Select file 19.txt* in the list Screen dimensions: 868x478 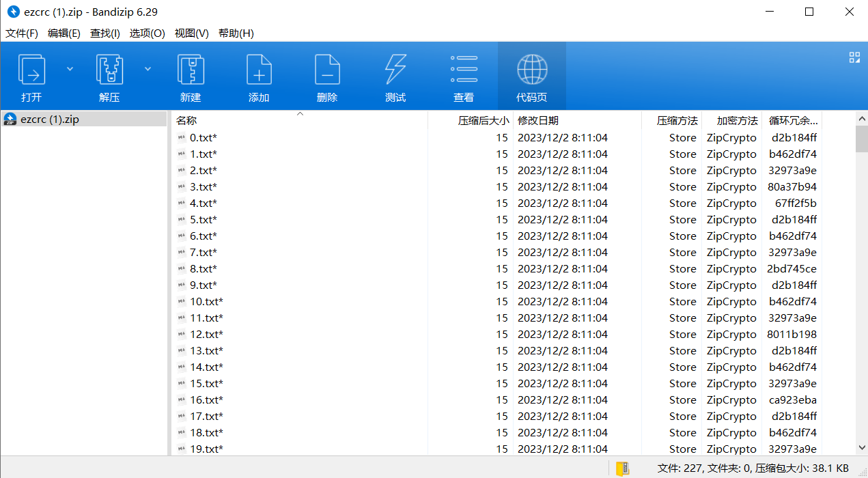206,449
